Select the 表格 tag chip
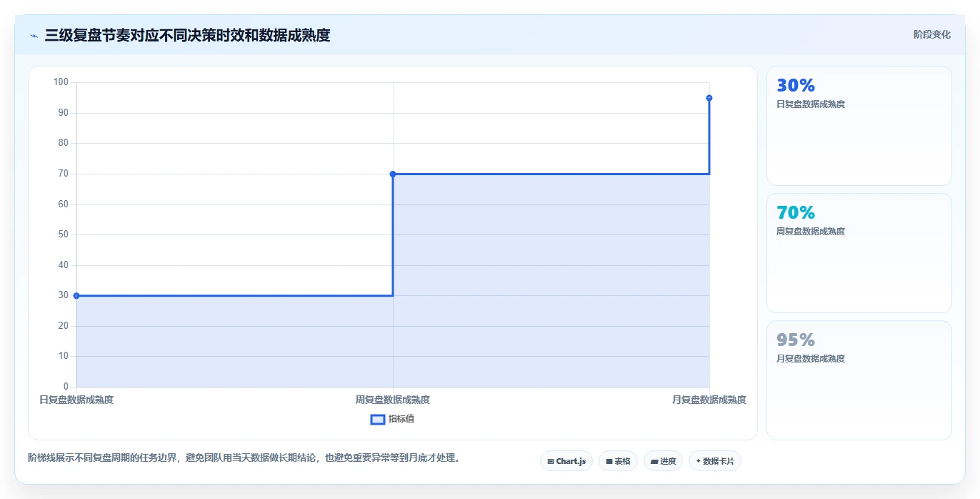The height and width of the screenshot is (499, 980). 618,461
